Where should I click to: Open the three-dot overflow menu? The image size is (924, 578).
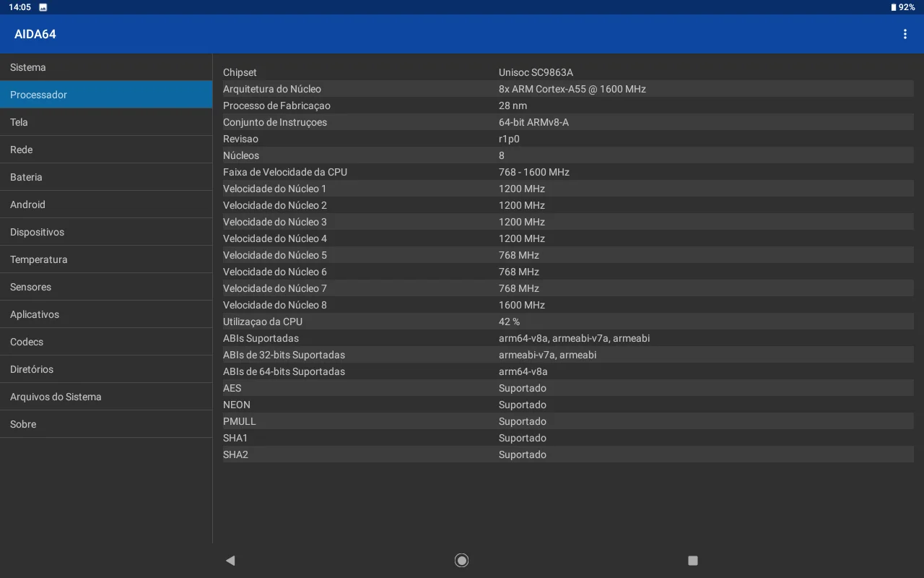(905, 34)
